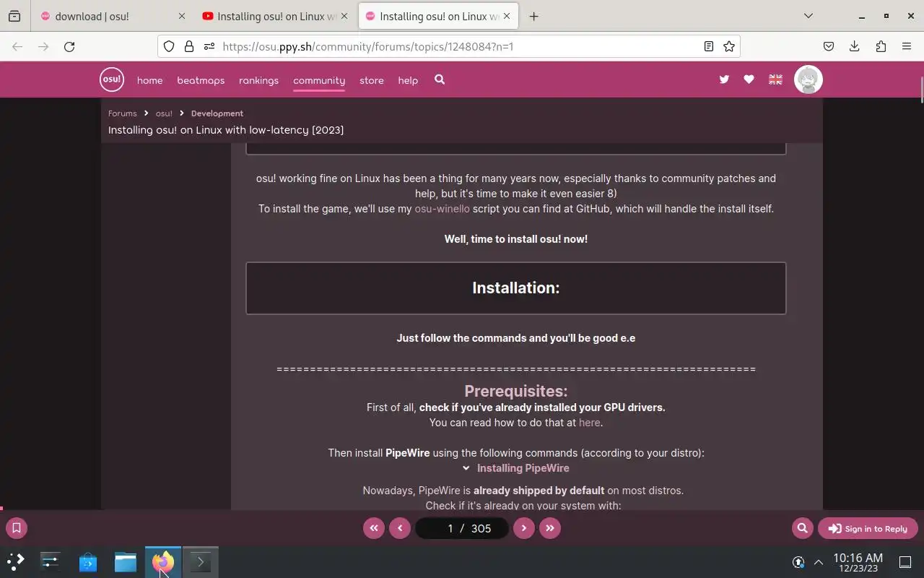Screen dimensions: 924x578
Task: Click the site padlock security icon
Action: (189, 46)
